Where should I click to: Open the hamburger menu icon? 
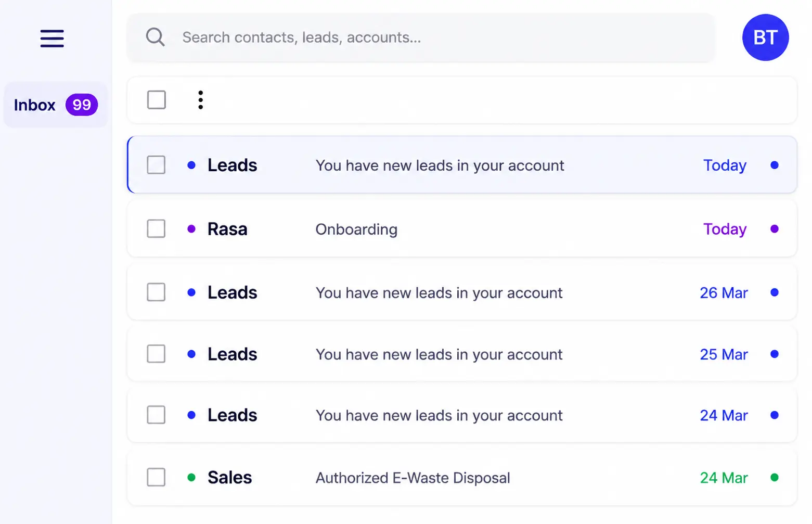52,39
